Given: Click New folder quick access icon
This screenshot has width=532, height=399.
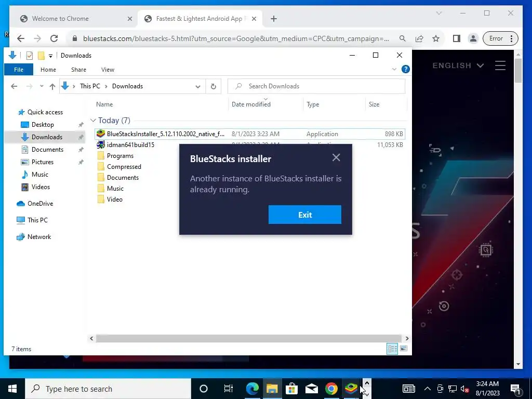Looking at the screenshot, I should point(41,55).
